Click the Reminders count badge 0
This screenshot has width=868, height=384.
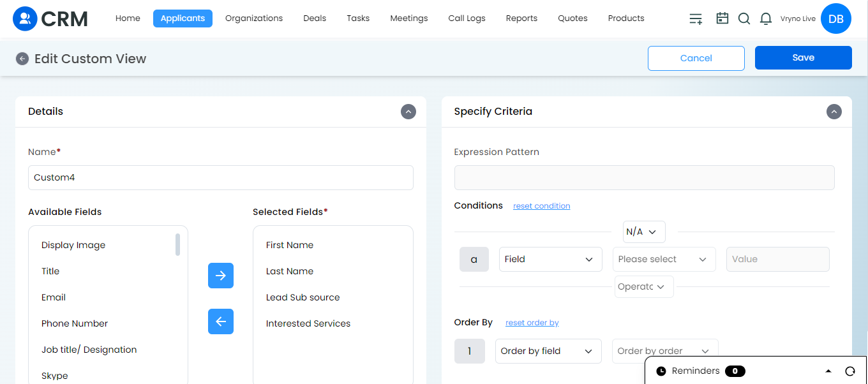(x=735, y=371)
